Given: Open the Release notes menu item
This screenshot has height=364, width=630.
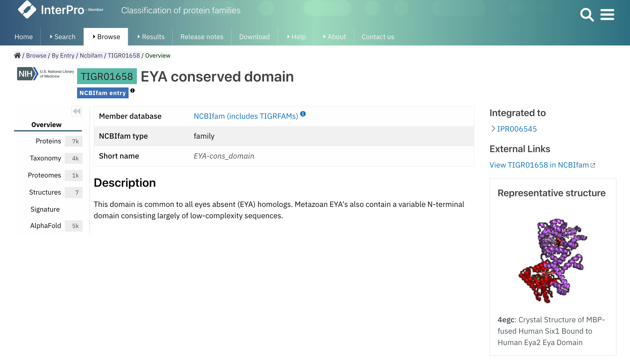Looking at the screenshot, I should coord(202,37).
